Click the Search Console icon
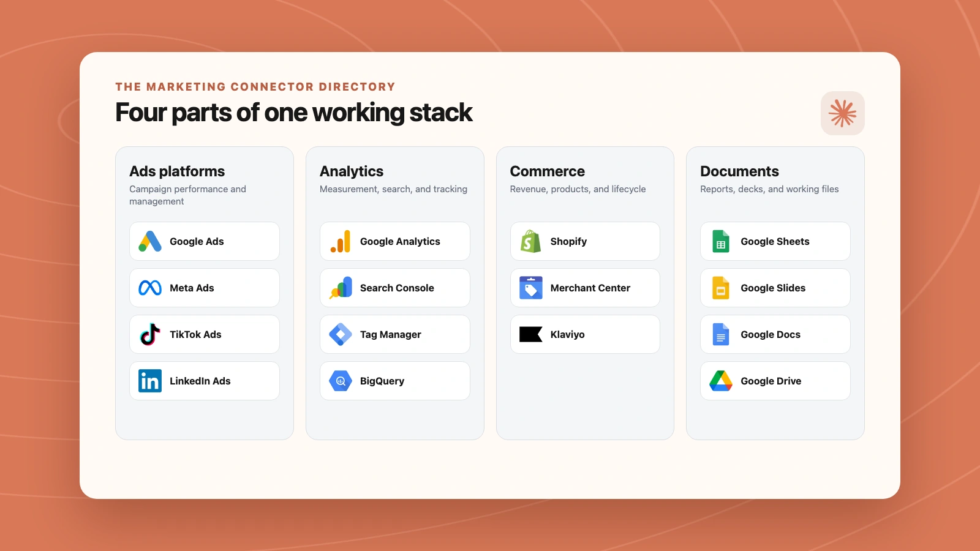 click(x=341, y=288)
